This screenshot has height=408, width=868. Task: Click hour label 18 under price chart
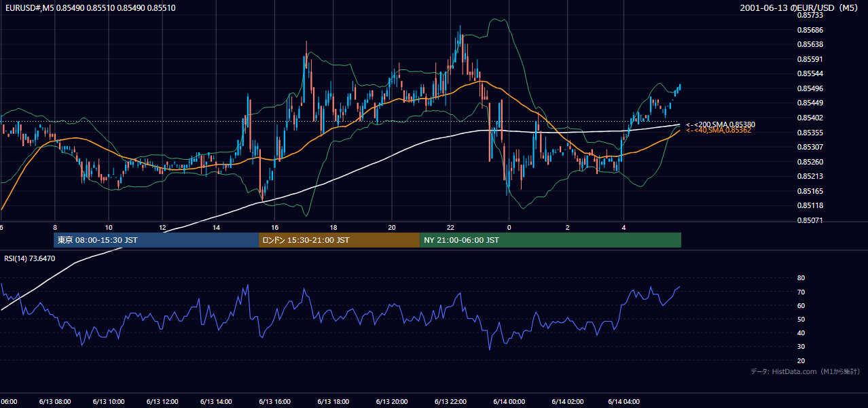tap(333, 227)
